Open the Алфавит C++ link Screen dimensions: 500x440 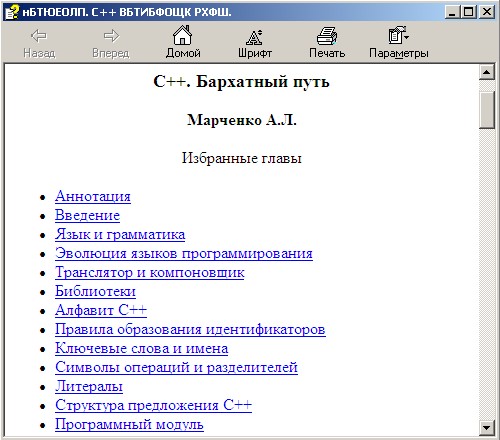click(101, 310)
